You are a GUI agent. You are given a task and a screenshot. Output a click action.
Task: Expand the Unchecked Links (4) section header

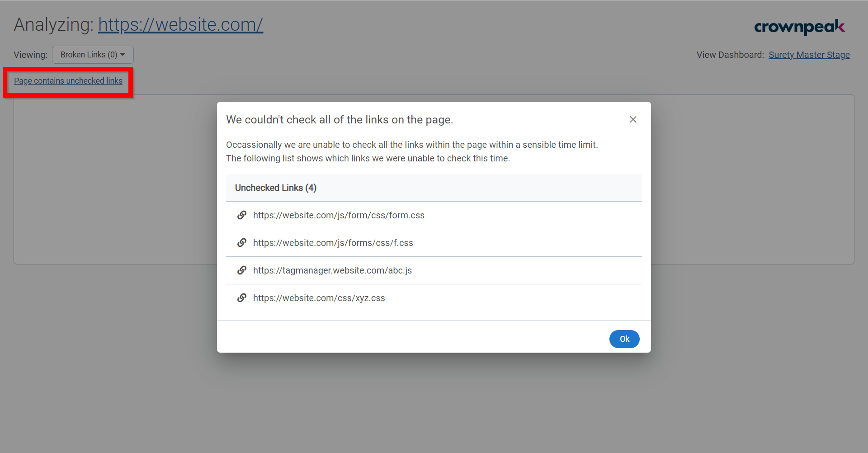pyautogui.click(x=275, y=188)
